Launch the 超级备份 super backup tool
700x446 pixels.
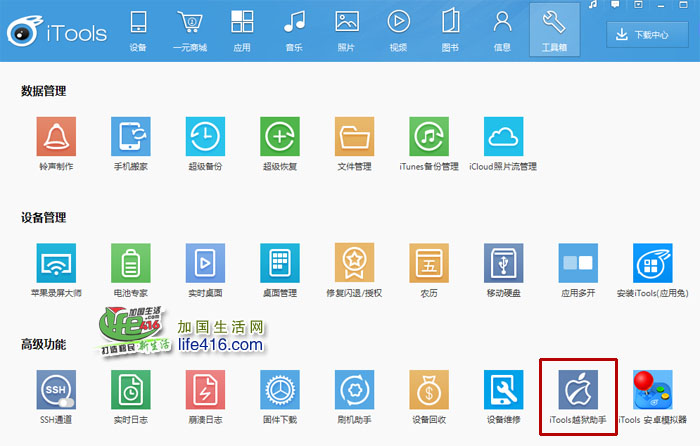click(205, 136)
